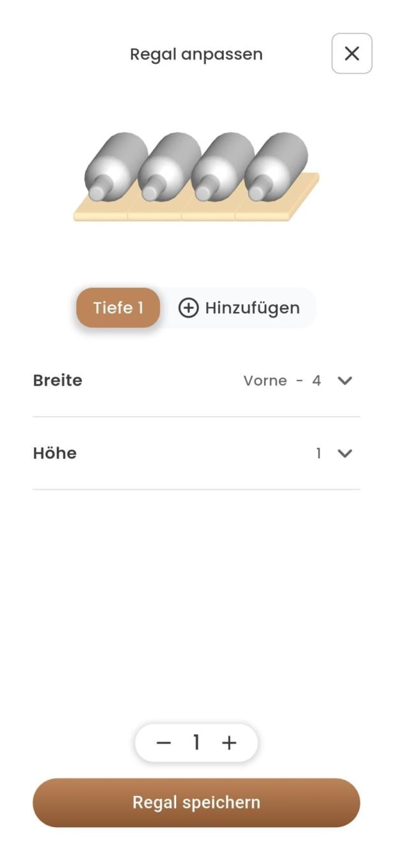Click the quantity number between minus and plus

196,743
